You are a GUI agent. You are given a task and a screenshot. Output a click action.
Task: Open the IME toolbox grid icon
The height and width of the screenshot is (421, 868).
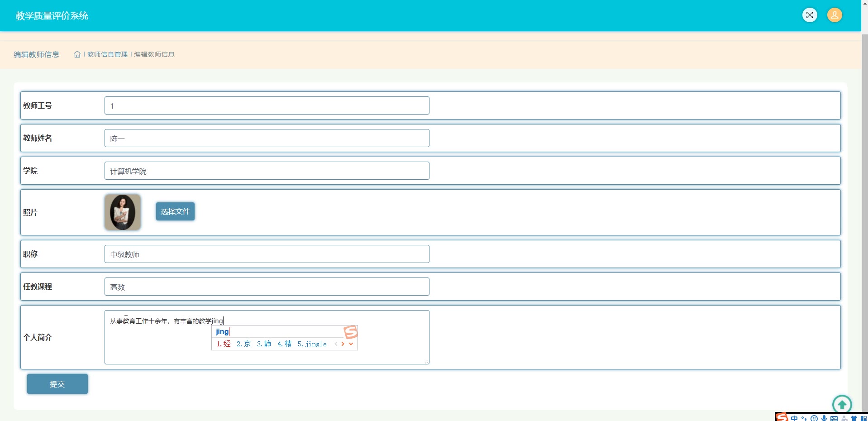[863, 419]
